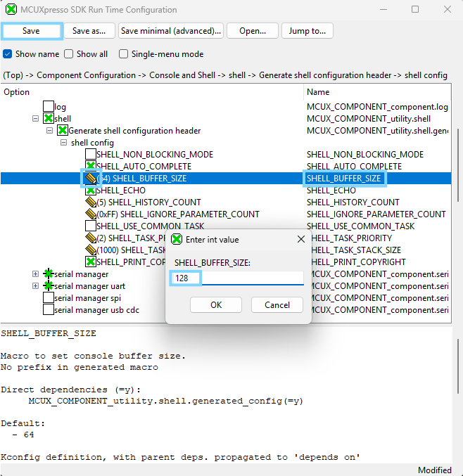This screenshot has height=476, width=463.
Task: Collapse the shell config tree node
Action: click(x=63, y=143)
